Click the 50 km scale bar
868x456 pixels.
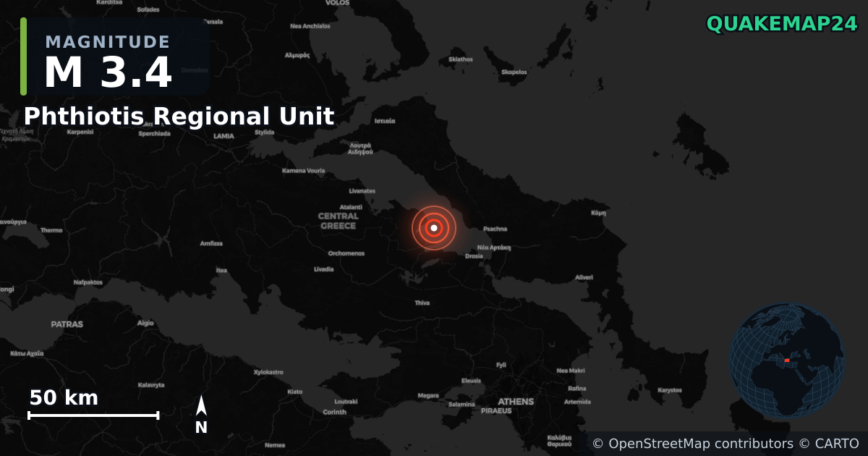(x=93, y=415)
